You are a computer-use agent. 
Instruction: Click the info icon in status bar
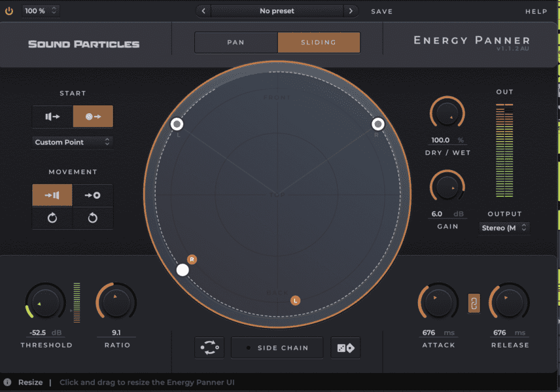pyautogui.click(x=7, y=382)
